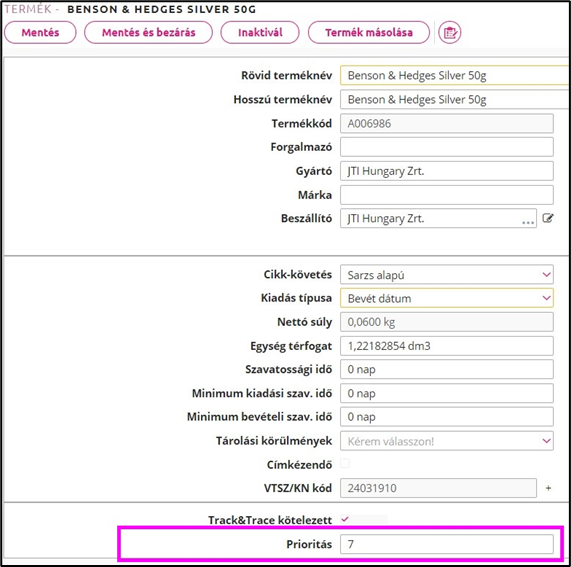This screenshot has width=571, height=567.
Task: Click the Szavatossági idő field
Action: click(x=446, y=369)
